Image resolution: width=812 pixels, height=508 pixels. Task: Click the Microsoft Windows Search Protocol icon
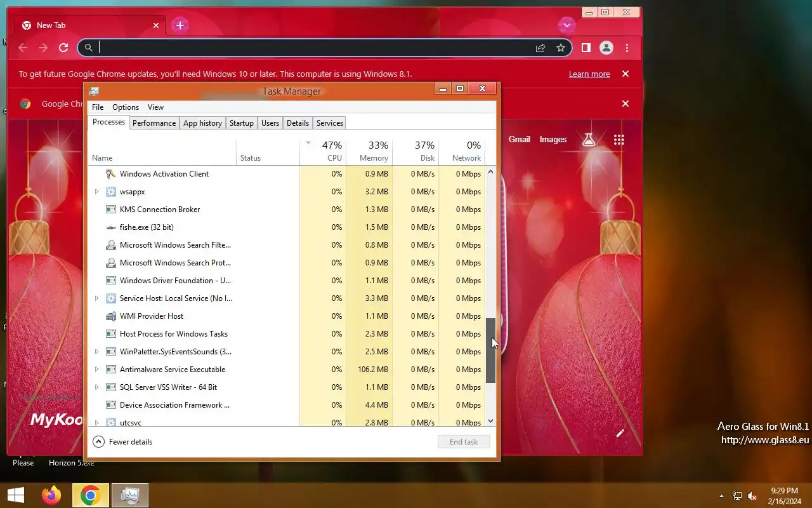click(110, 263)
